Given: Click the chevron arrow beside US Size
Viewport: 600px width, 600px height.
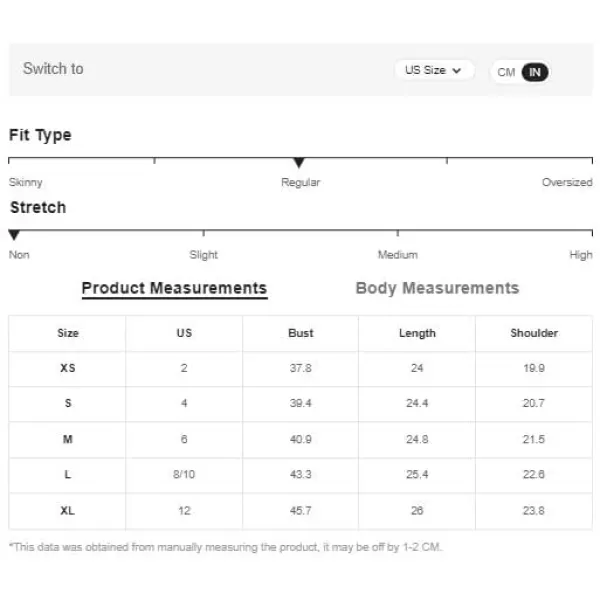Looking at the screenshot, I should click(457, 71).
